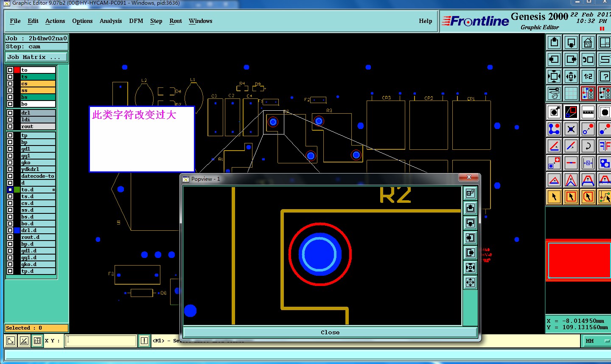Viewport: 611px width, 364px height.
Task: Click the pan right icon in right toolbar
Action: click(x=571, y=59)
